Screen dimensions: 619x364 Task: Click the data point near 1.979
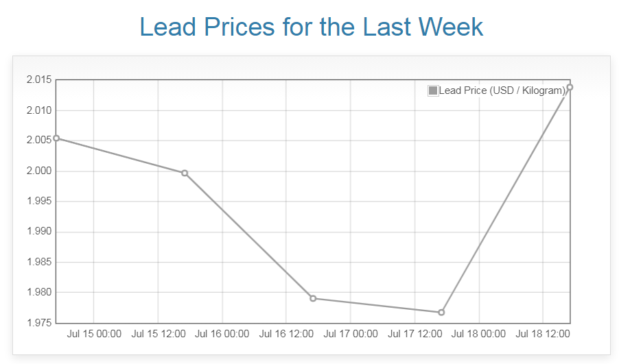(313, 298)
